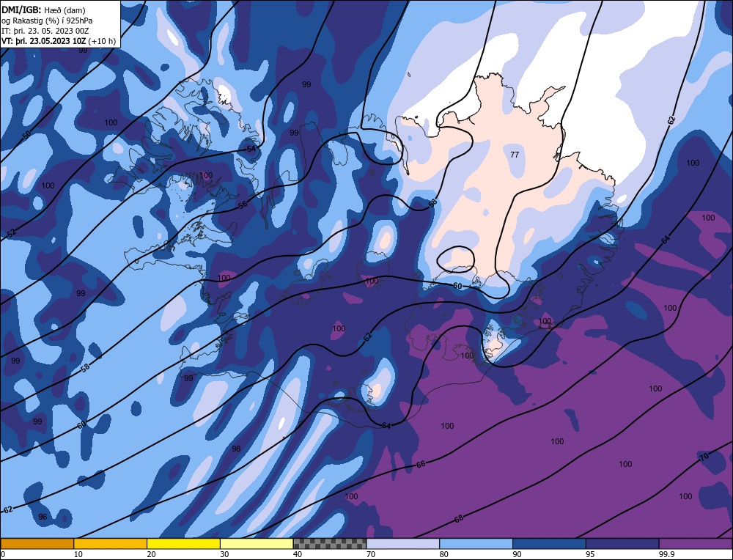Click the contour label '50'
The height and width of the screenshot is (560, 733).
click(26, 135)
